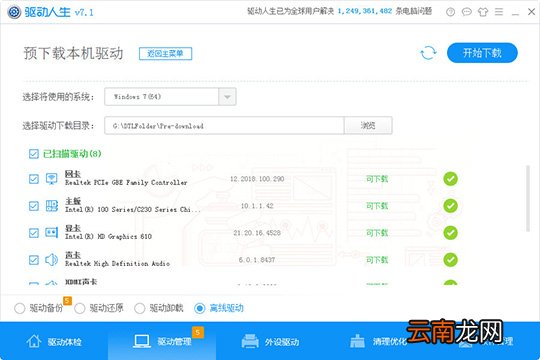Click the 驱动人生 logo icon
Viewport: 540px width, 360px height.
[x=14, y=12]
